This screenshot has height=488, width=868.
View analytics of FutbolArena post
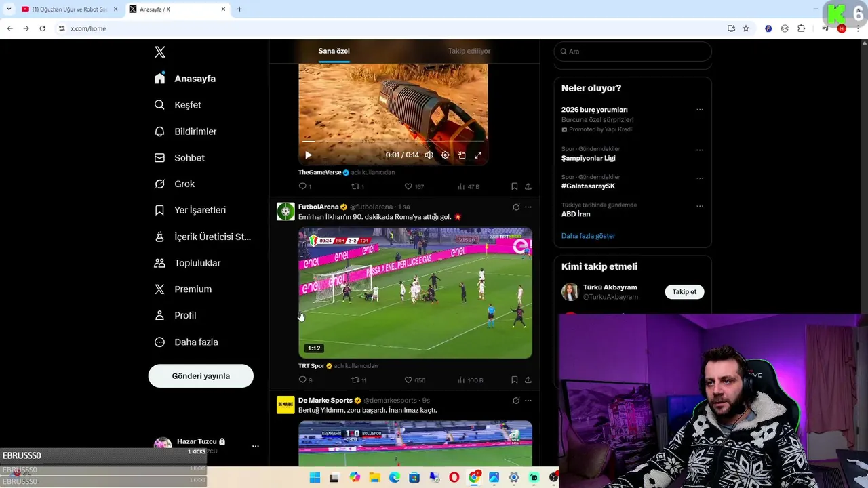471,380
